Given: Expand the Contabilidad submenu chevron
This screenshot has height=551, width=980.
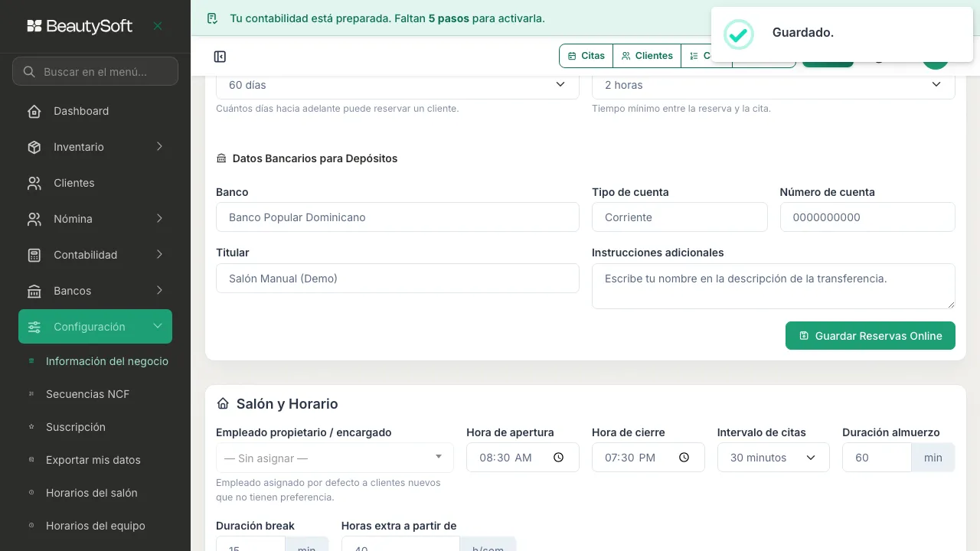Looking at the screenshot, I should click(x=159, y=255).
